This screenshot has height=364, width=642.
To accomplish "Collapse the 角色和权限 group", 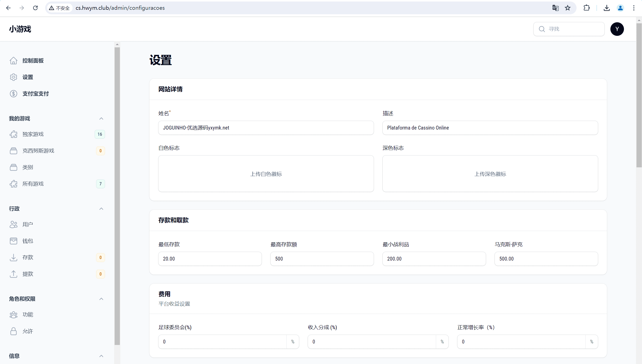I will pyautogui.click(x=101, y=299).
